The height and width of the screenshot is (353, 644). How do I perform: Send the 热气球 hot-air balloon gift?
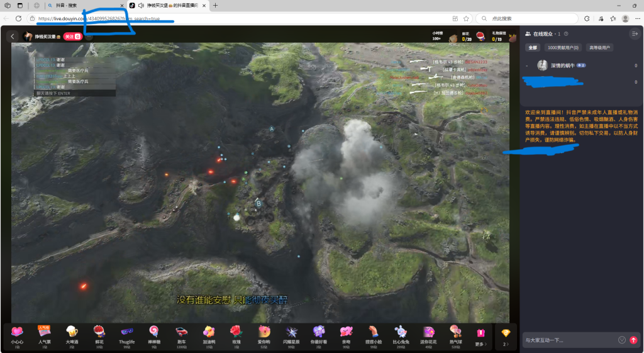point(456,336)
